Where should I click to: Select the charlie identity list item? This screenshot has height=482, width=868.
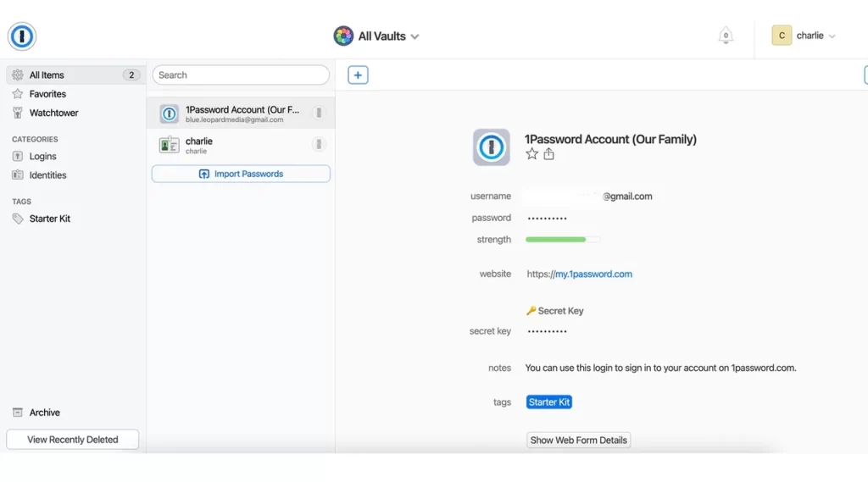coord(241,145)
